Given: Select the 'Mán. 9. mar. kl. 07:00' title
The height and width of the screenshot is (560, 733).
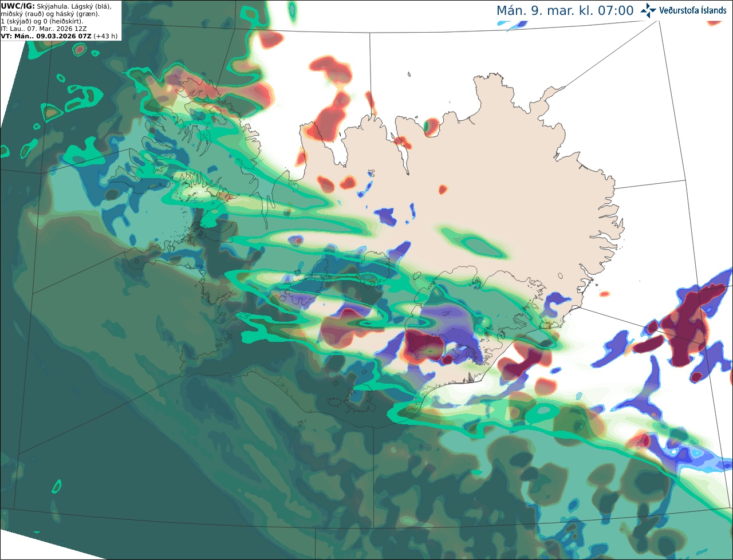Looking at the screenshot, I should (x=565, y=11).
